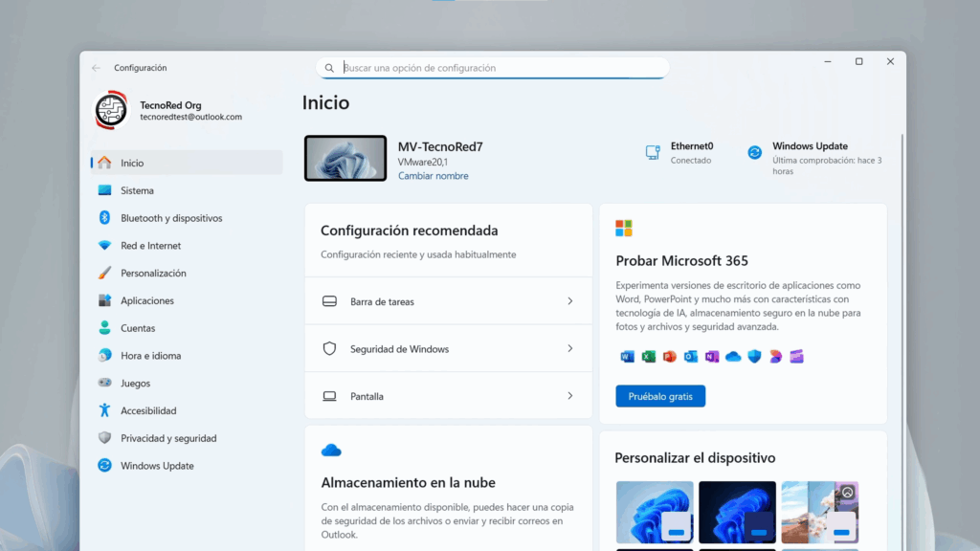Click the Windows Update sync icon in header
Screen dimensions: 980x551
[754, 152]
